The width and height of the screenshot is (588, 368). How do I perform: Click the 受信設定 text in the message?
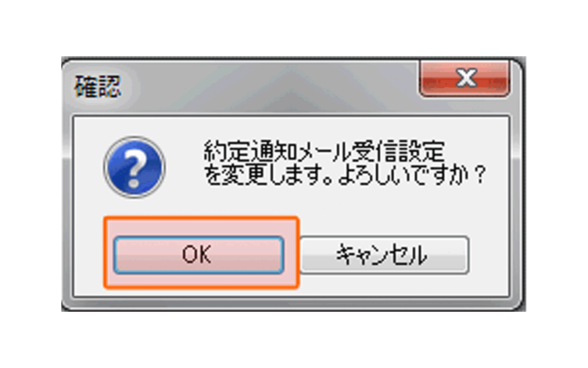click(x=398, y=151)
